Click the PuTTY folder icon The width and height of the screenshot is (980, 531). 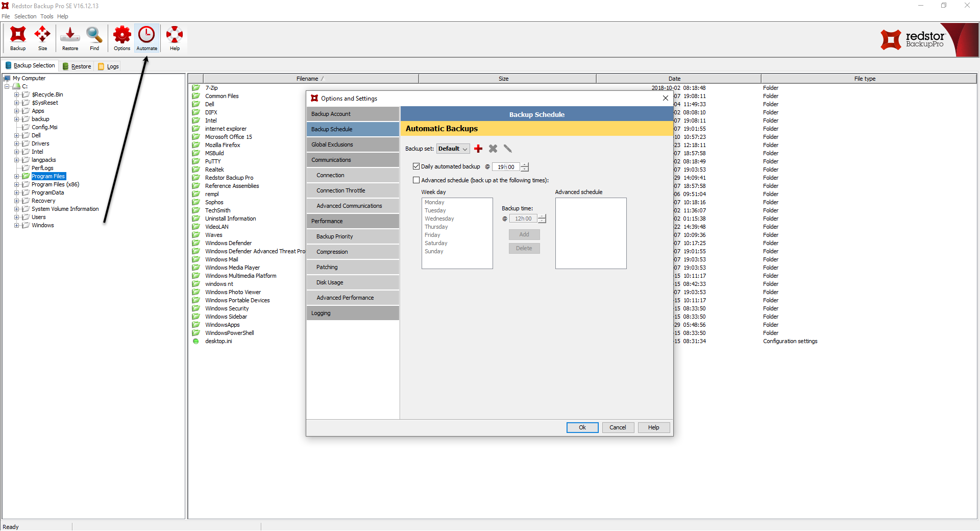pos(196,161)
